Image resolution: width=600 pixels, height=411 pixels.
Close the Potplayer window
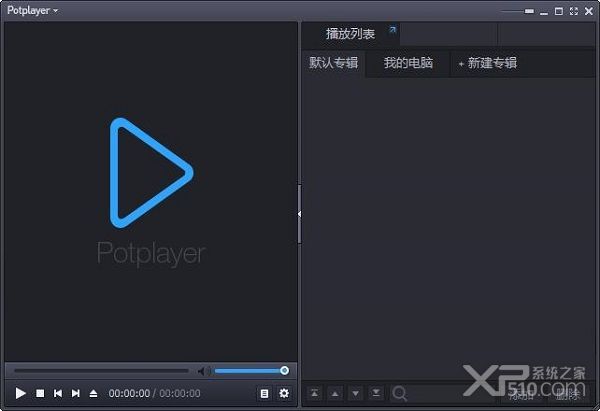point(589,11)
